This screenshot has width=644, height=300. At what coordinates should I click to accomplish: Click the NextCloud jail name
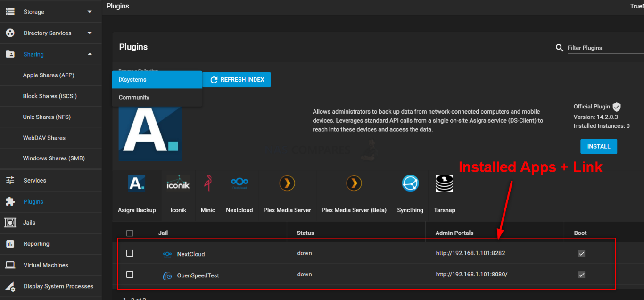pyautogui.click(x=191, y=254)
